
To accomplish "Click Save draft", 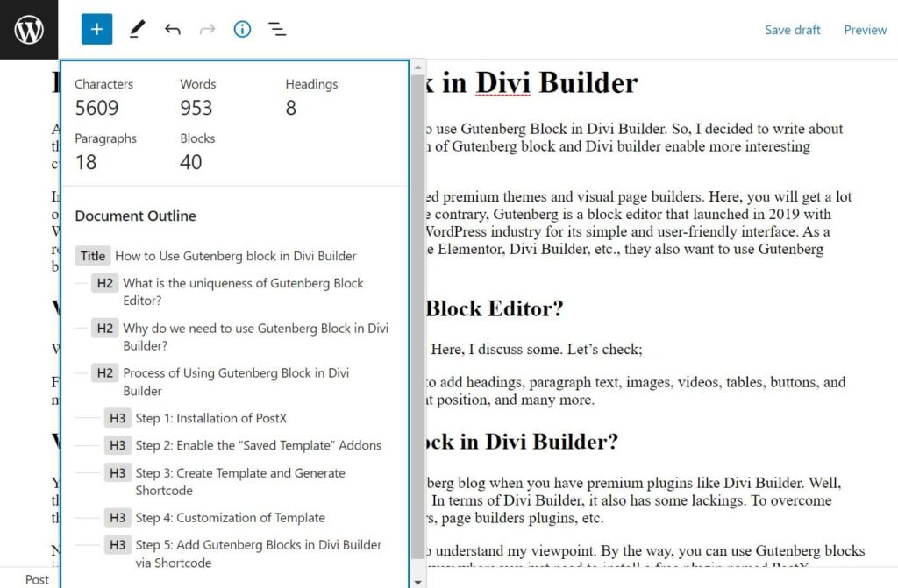I will point(793,30).
